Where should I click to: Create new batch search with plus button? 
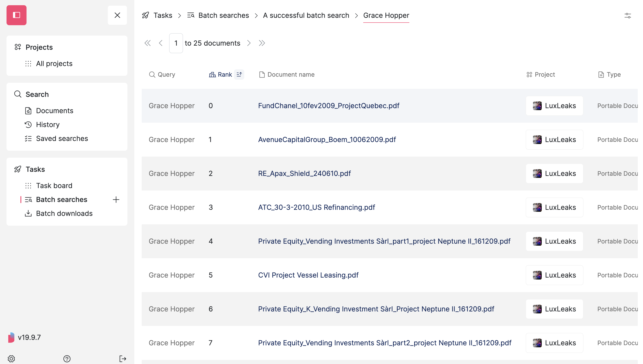click(x=116, y=199)
